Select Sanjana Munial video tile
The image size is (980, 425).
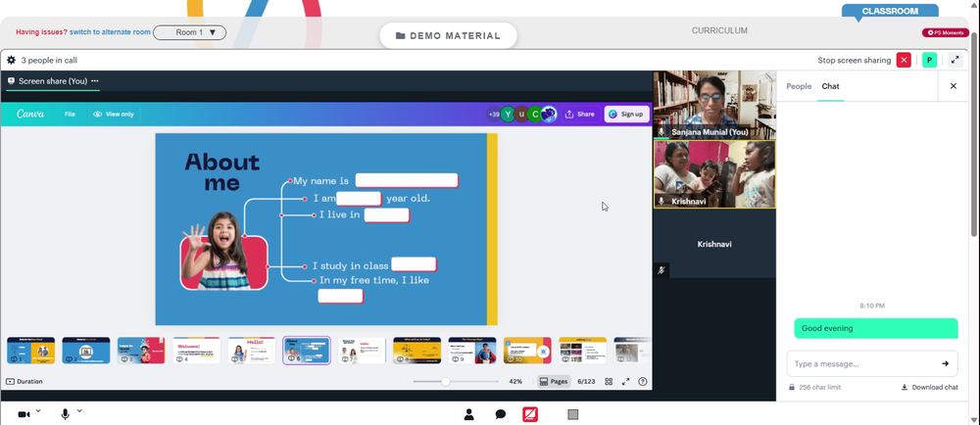[714, 105]
